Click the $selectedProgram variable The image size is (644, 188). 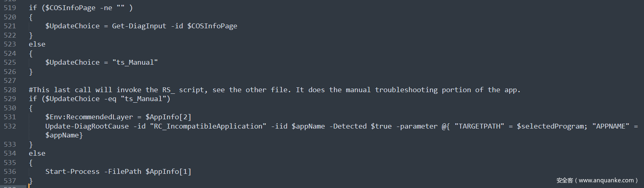click(552, 126)
